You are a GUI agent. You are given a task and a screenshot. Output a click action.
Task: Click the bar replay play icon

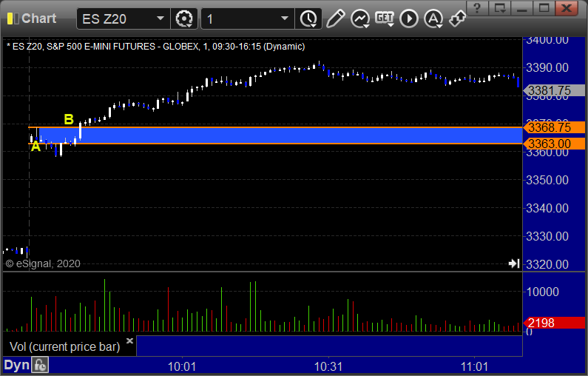[x=409, y=19]
